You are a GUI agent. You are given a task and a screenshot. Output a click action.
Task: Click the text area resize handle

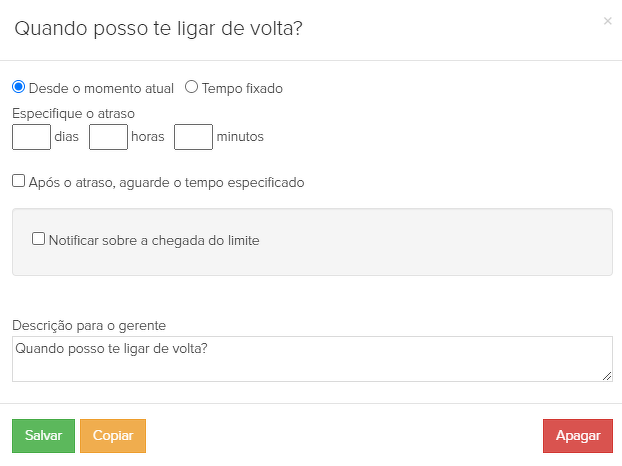pyautogui.click(x=607, y=376)
